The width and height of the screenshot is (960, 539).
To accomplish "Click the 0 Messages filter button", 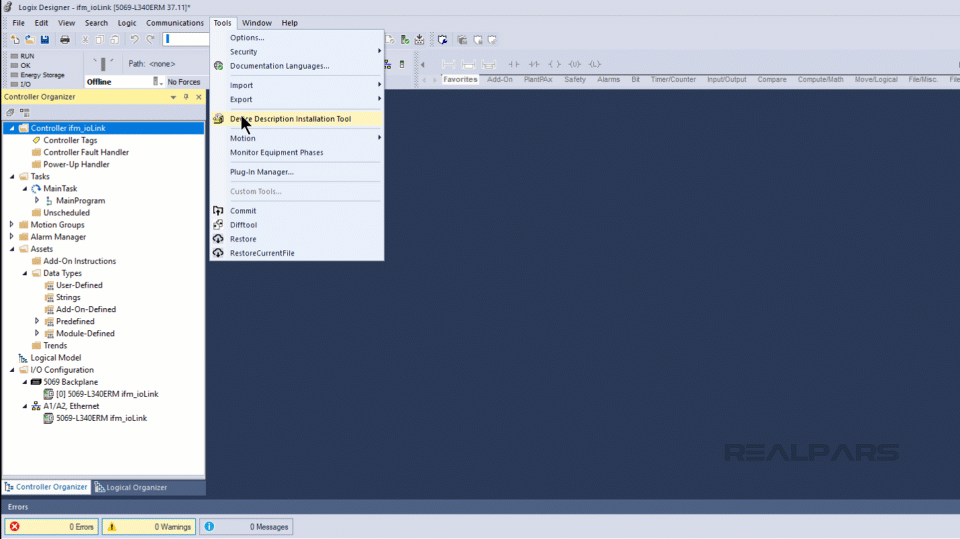I will click(246, 527).
